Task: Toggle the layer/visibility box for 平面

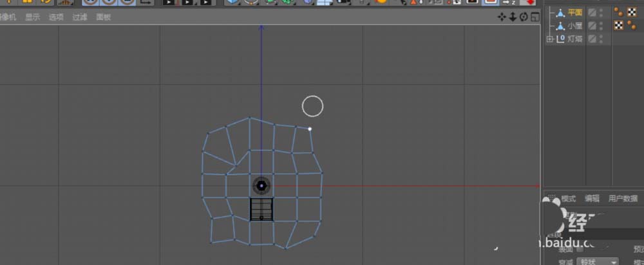Action: [592, 12]
